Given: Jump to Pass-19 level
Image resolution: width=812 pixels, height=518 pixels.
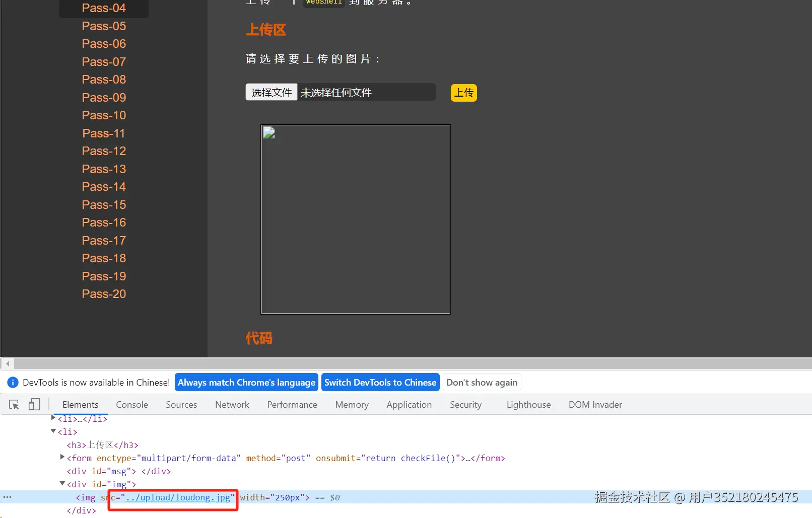Looking at the screenshot, I should tap(104, 276).
